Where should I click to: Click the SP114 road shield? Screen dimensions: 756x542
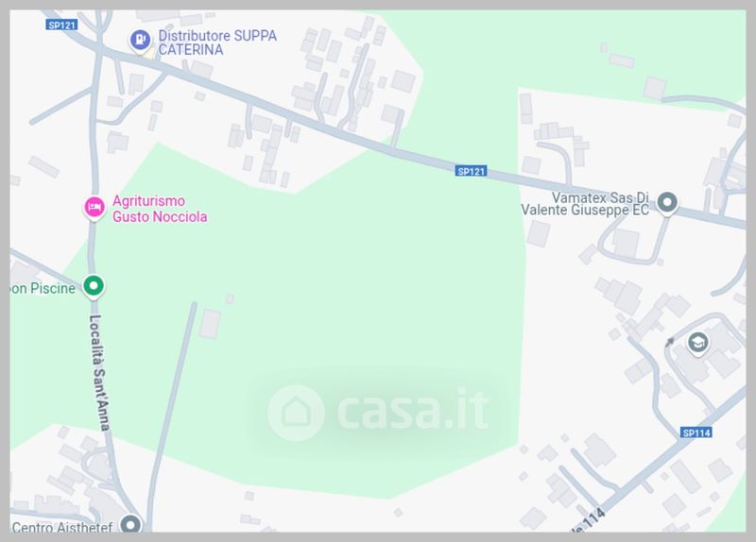click(x=696, y=432)
